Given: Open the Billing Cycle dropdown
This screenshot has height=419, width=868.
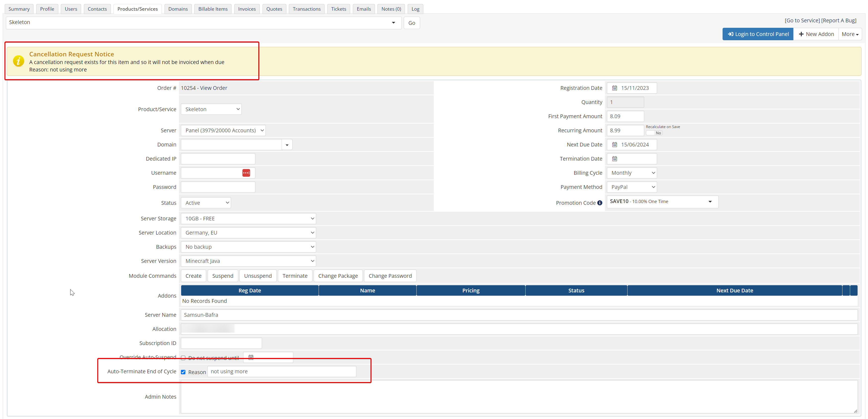Looking at the screenshot, I should pos(632,173).
